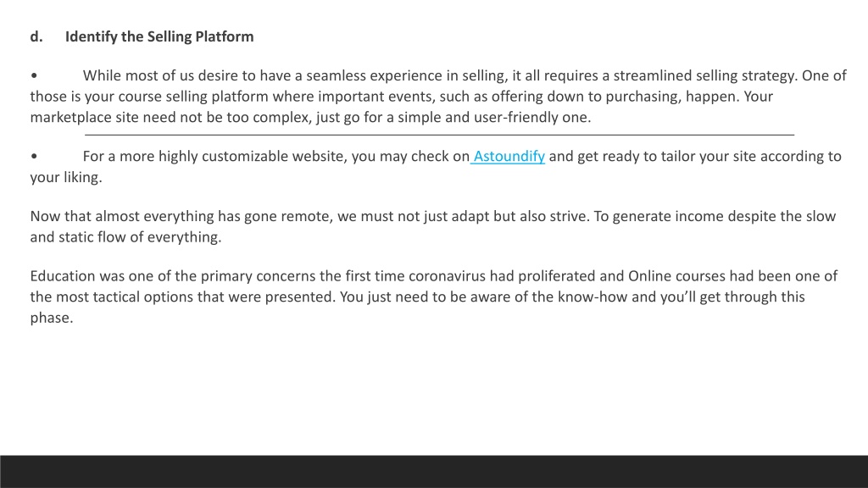Open the Astoundify hyperlink

pyautogui.click(x=509, y=157)
